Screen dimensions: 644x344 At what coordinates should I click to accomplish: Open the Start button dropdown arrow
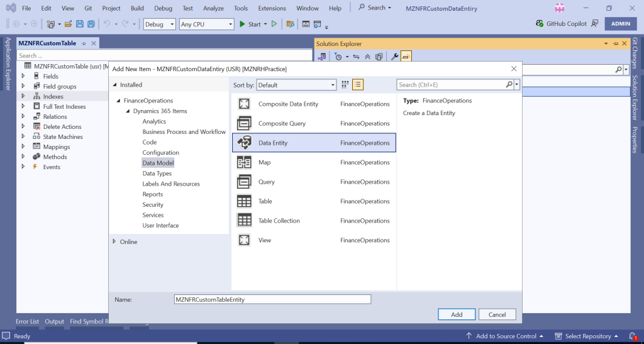coord(265,25)
